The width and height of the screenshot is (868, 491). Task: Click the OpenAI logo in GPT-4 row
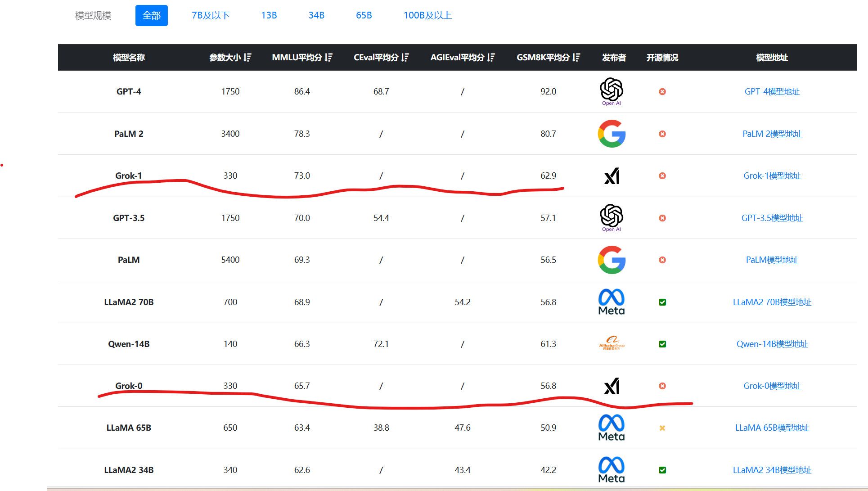click(612, 91)
